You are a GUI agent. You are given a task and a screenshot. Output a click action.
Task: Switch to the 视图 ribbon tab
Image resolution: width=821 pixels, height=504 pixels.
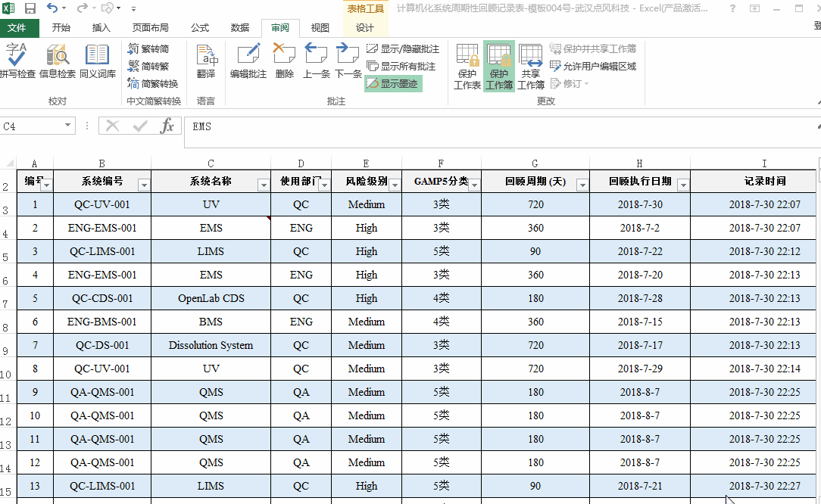click(319, 28)
